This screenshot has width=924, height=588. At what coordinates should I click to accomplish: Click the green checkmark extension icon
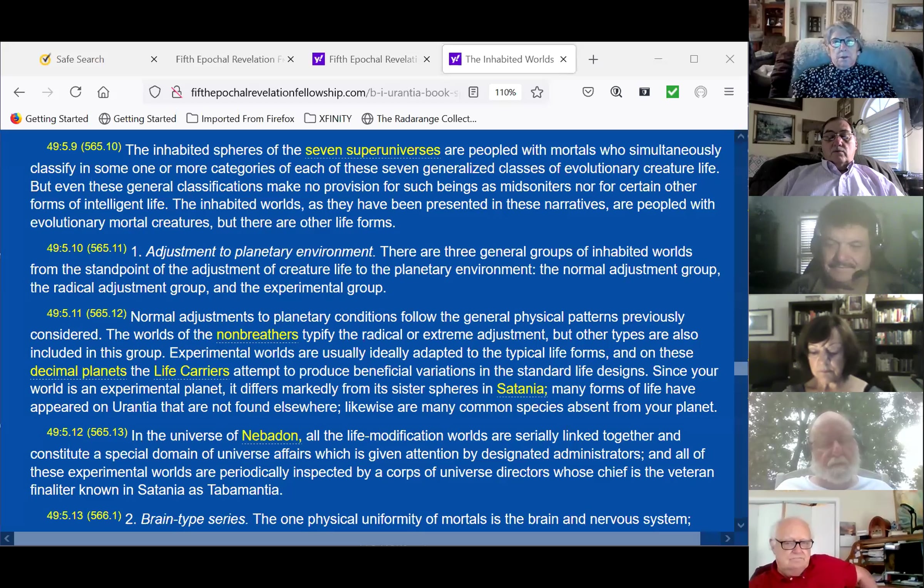pyautogui.click(x=673, y=92)
